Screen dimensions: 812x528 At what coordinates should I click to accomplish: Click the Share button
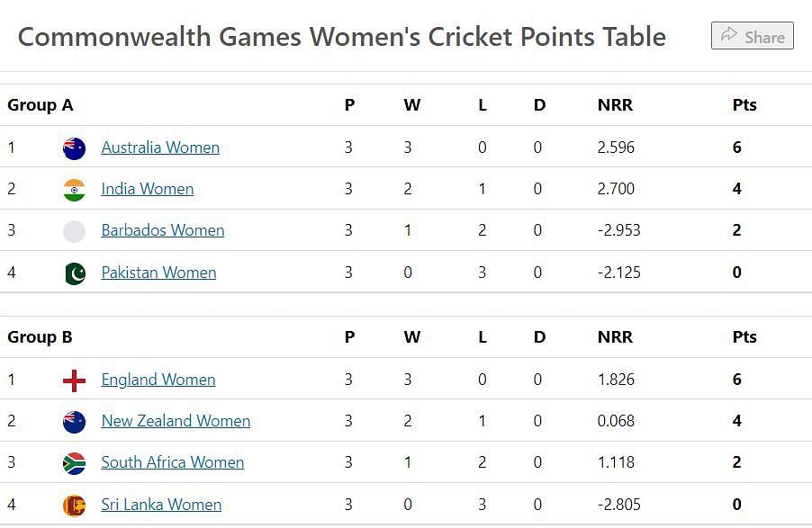(x=752, y=36)
